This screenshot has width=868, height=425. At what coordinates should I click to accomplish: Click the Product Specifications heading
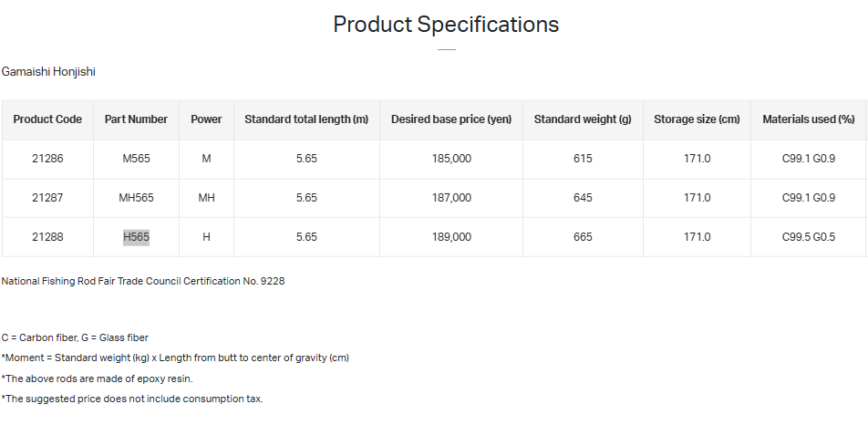446,25
